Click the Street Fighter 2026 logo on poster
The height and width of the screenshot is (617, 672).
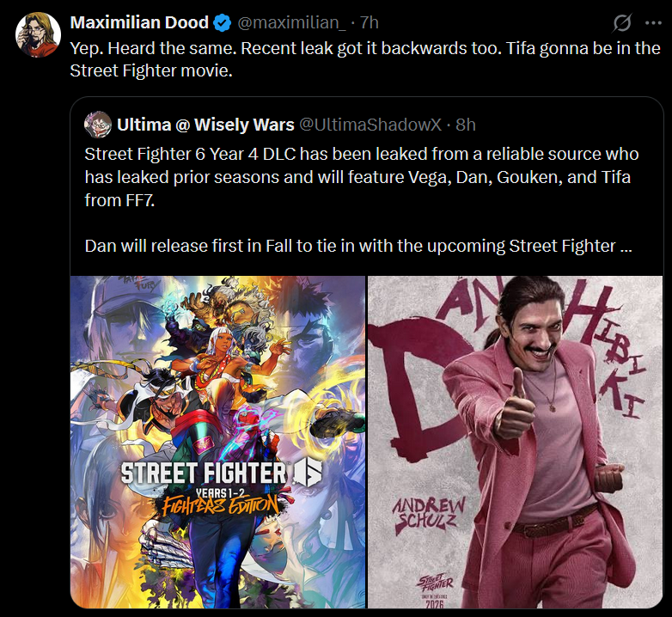click(435, 591)
